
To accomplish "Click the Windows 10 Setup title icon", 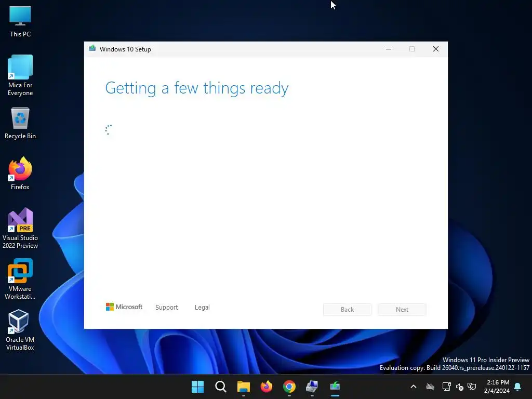I will 92,48.
